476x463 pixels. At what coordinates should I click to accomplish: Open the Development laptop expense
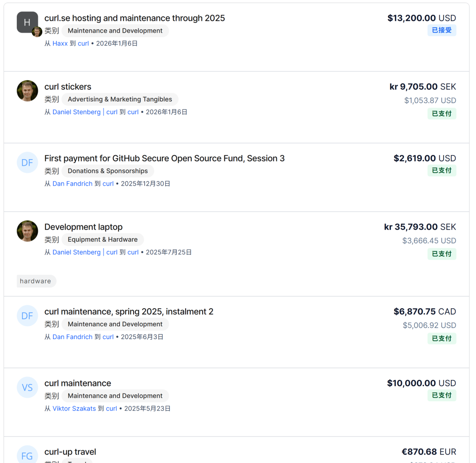pos(83,227)
